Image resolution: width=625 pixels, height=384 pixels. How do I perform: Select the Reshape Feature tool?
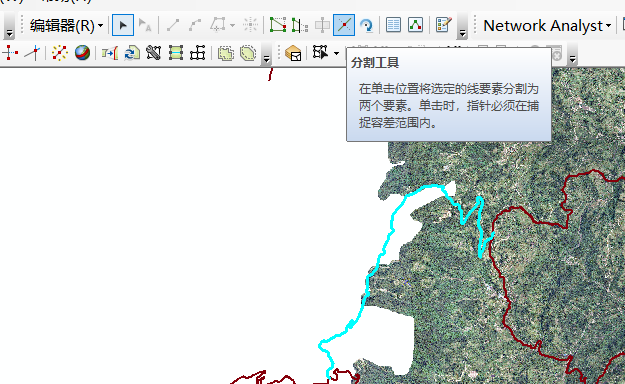pos(300,25)
